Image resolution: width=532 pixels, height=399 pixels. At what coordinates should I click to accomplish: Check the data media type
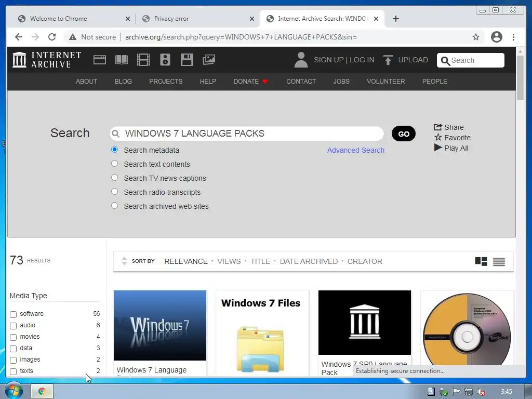pyautogui.click(x=13, y=349)
